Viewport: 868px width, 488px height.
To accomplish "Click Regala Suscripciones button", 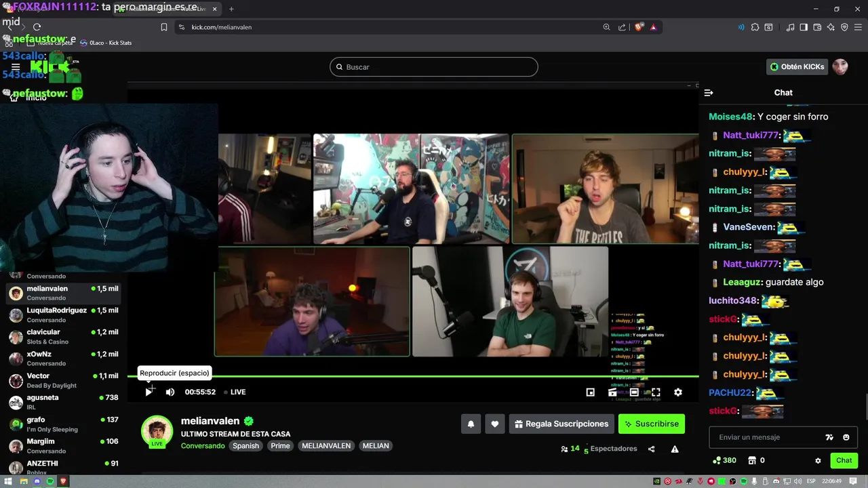I will point(561,424).
